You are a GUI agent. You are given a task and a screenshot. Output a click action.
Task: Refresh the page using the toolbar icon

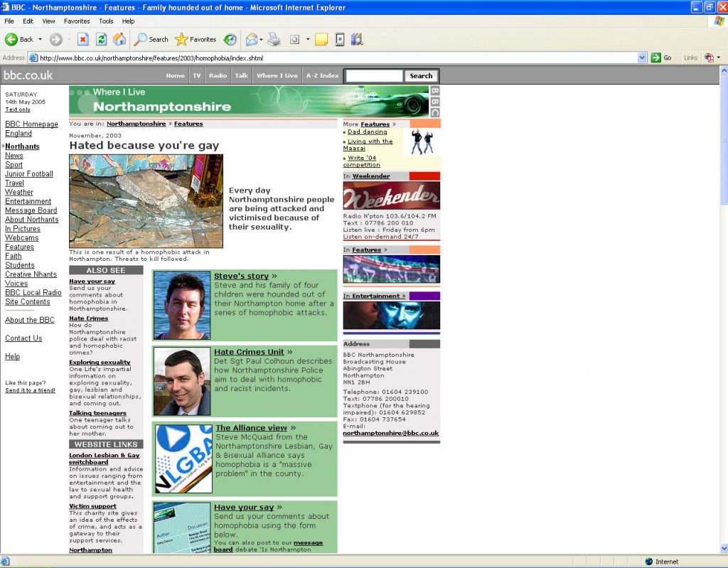[101, 40]
